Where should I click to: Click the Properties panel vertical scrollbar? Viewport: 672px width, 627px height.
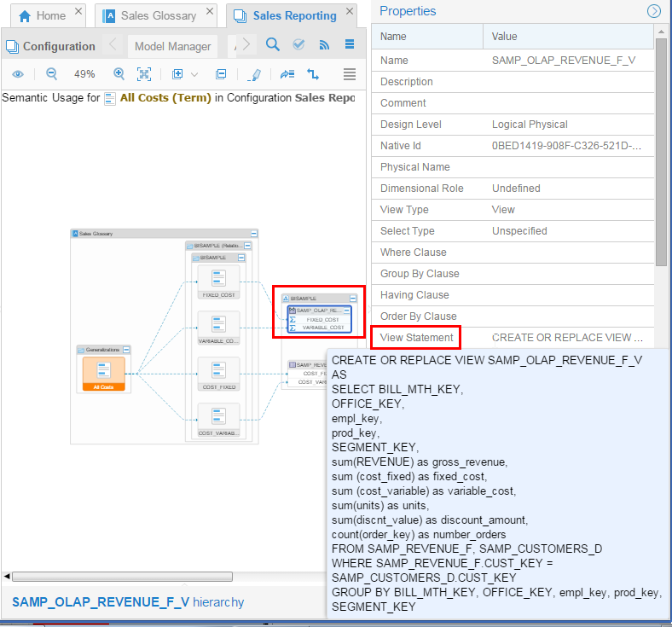tap(661, 152)
